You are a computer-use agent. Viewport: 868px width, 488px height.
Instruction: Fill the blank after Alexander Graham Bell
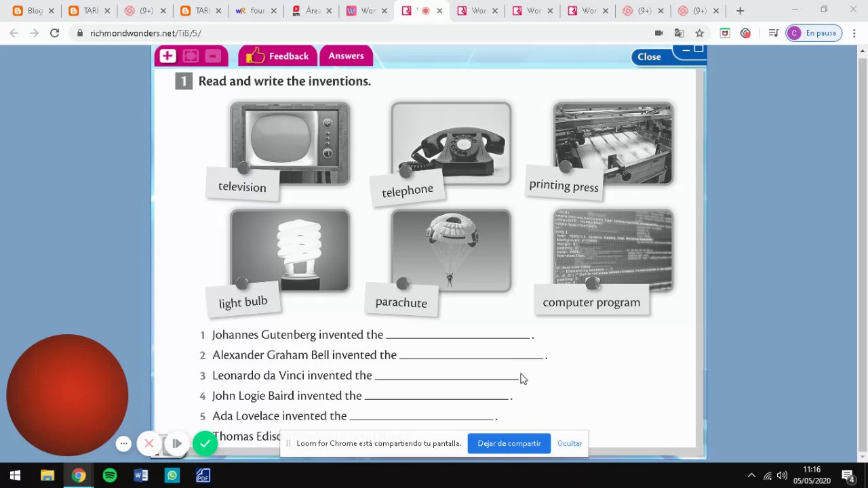coord(471,354)
